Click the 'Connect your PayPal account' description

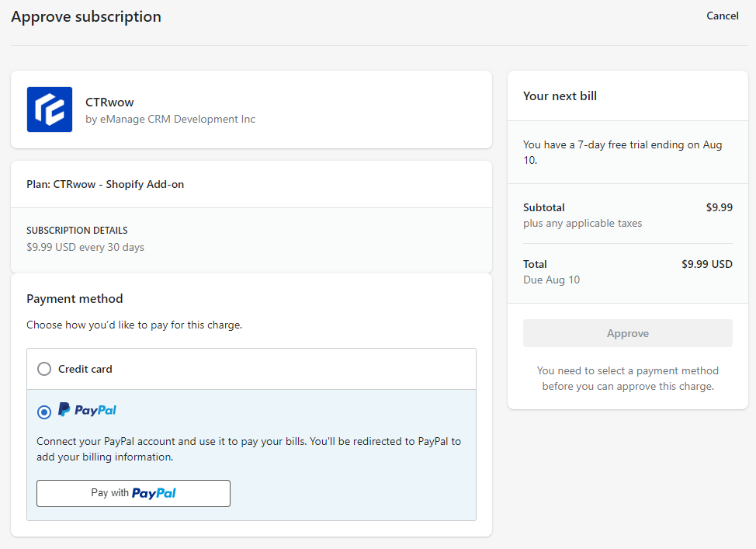click(249, 449)
